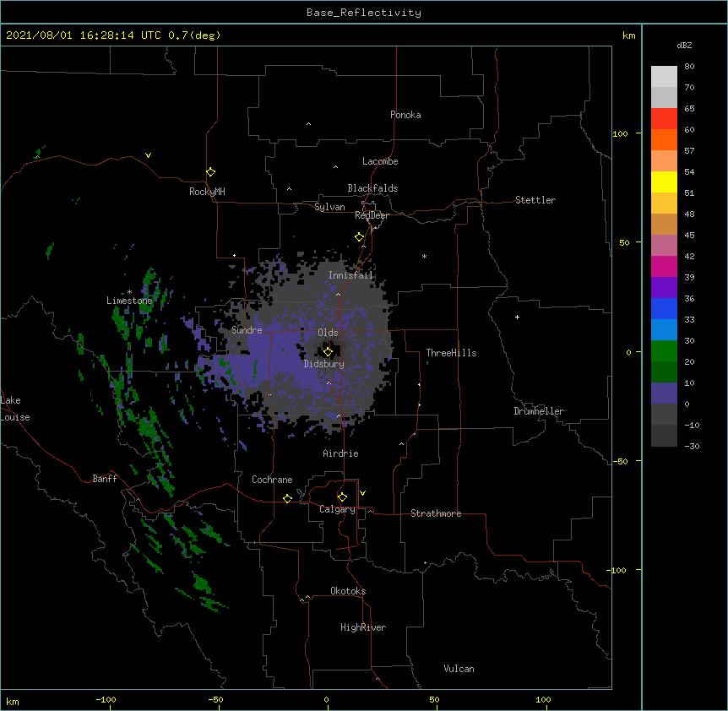Click the Okotoks town label

click(348, 591)
